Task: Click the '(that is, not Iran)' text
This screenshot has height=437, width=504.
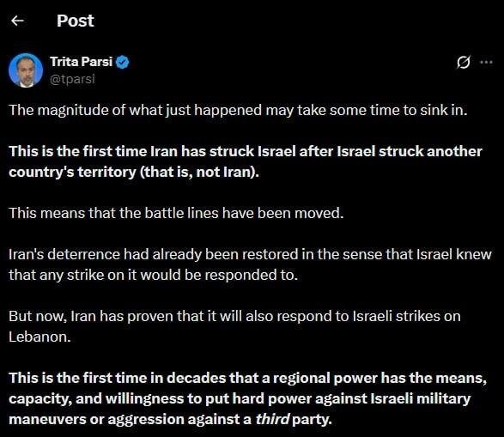Action: coord(199,172)
